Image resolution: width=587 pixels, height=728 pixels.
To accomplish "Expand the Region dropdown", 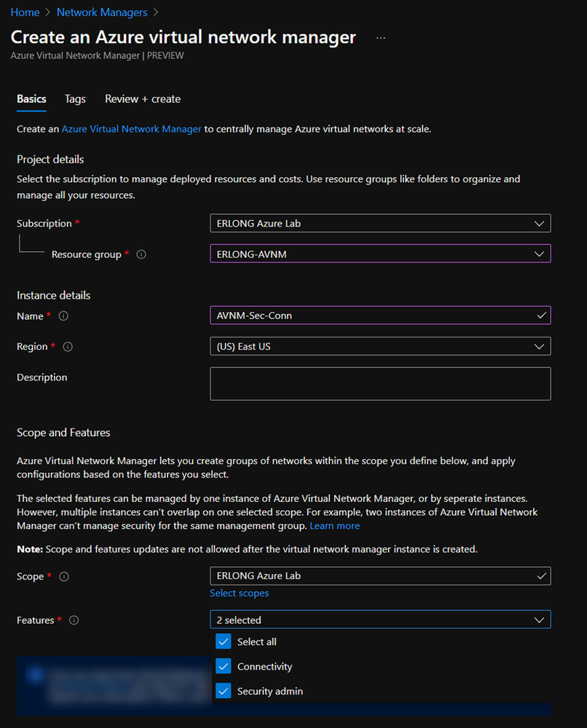I will (380, 346).
